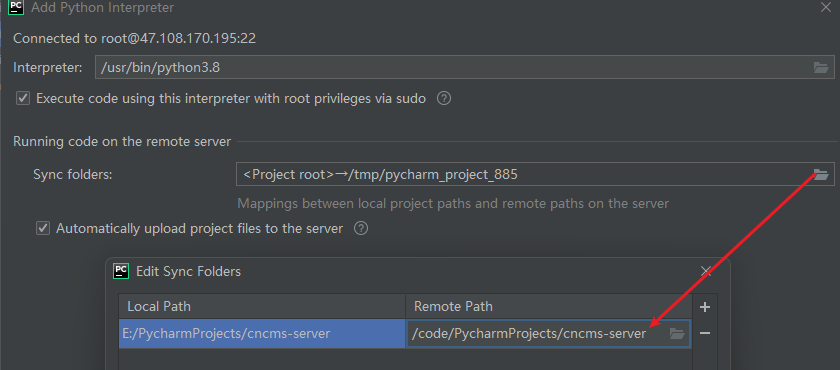Click Running code on the remote server heading
Viewport: 840px width, 370px height.
point(122,142)
